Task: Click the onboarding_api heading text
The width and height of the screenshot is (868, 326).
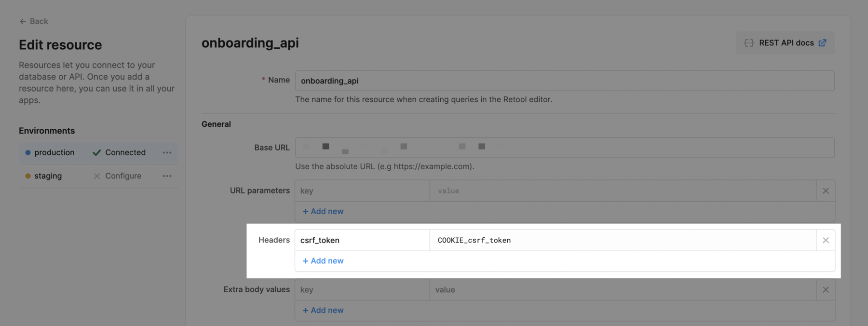Action: click(250, 43)
